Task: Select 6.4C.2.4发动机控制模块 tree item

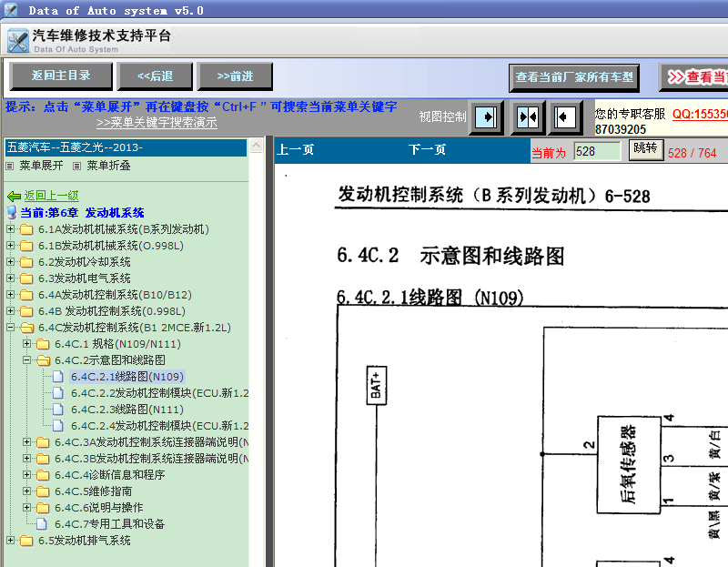Action: (160, 426)
